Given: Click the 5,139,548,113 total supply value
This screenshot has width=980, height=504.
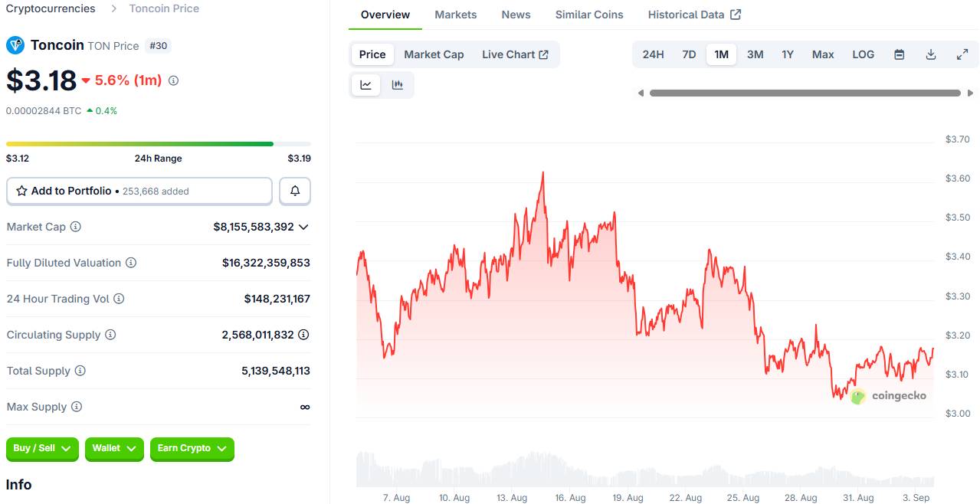Looking at the screenshot, I should click(276, 371).
